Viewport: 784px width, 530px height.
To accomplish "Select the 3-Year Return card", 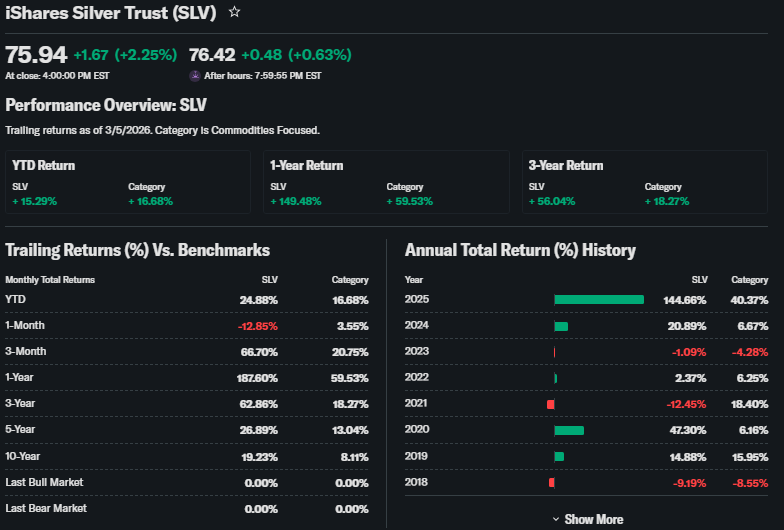I will tap(644, 181).
